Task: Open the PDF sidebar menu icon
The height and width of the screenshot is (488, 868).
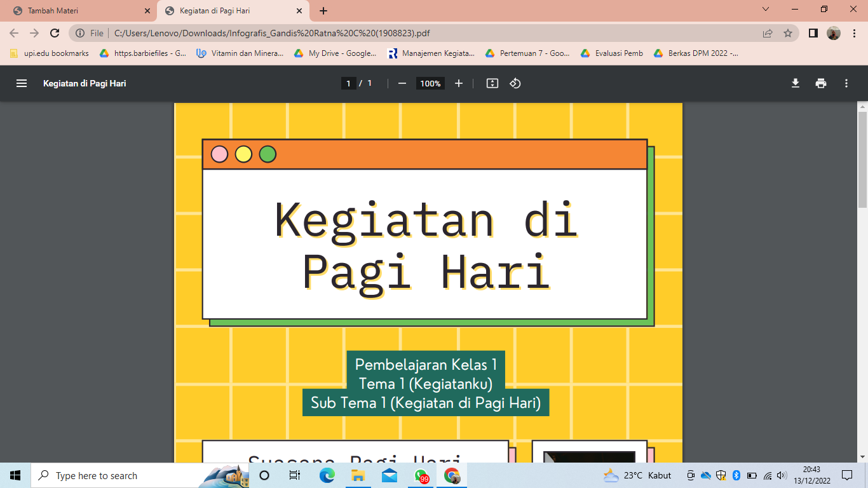Action: click(22, 83)
